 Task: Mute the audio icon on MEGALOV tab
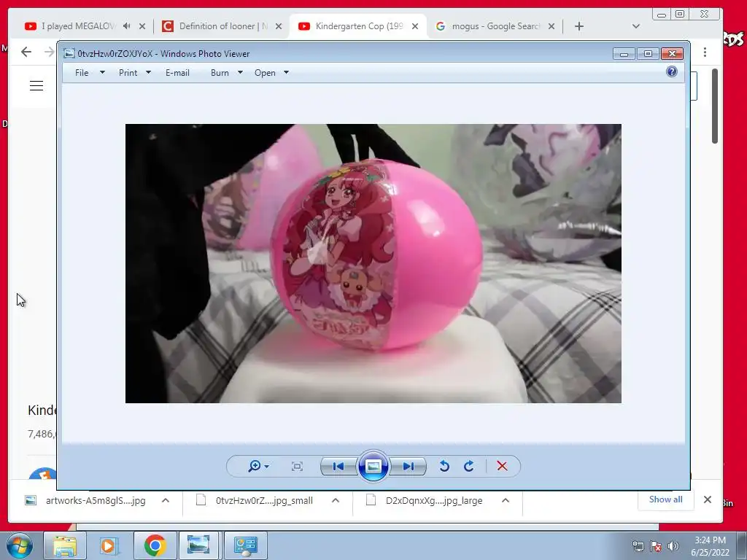pyautogui.click(x=126, y=26)
